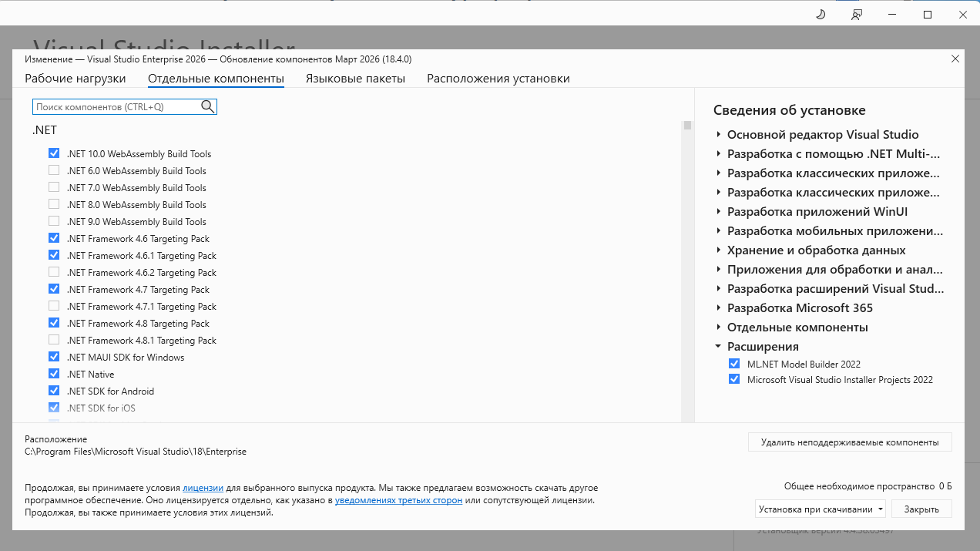Click the component list scrollbar thumb

point(687,126)
